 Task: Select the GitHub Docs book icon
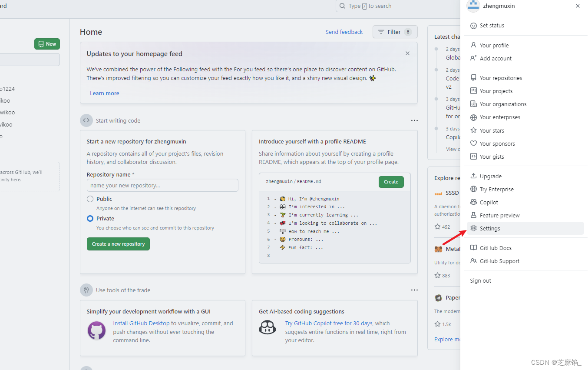[473, 247]
